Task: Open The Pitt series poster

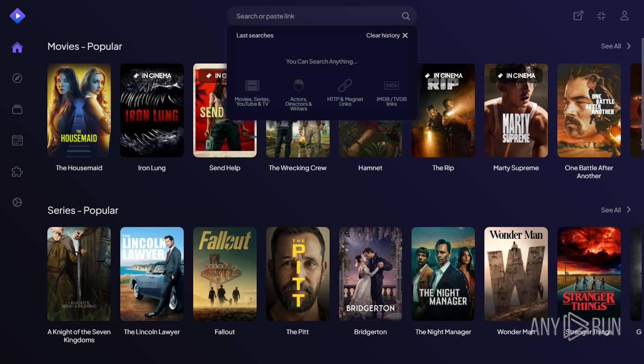Action: pos(298,274)
